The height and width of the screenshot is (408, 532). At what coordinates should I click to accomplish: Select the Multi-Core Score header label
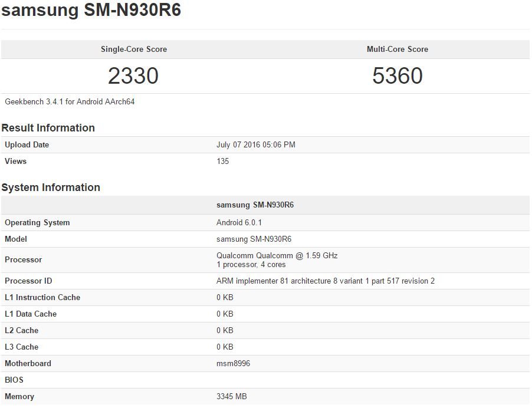[x=398, y=50]
